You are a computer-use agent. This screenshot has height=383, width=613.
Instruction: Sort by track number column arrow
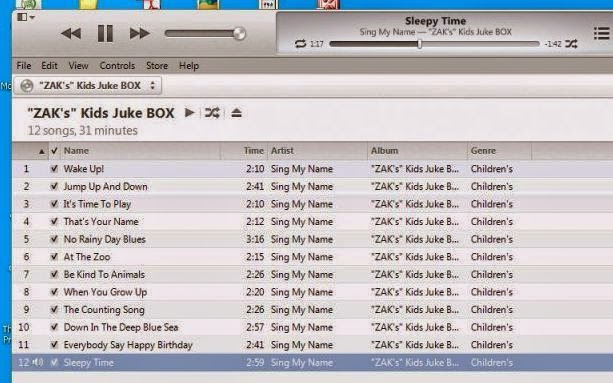coord(41,151)
